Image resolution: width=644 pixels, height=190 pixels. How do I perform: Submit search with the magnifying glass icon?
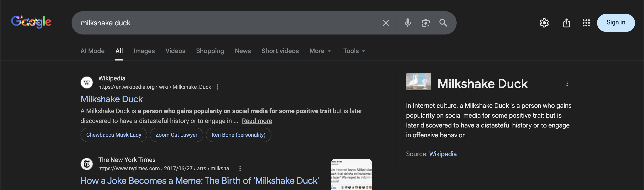click(x=443, y=23)
